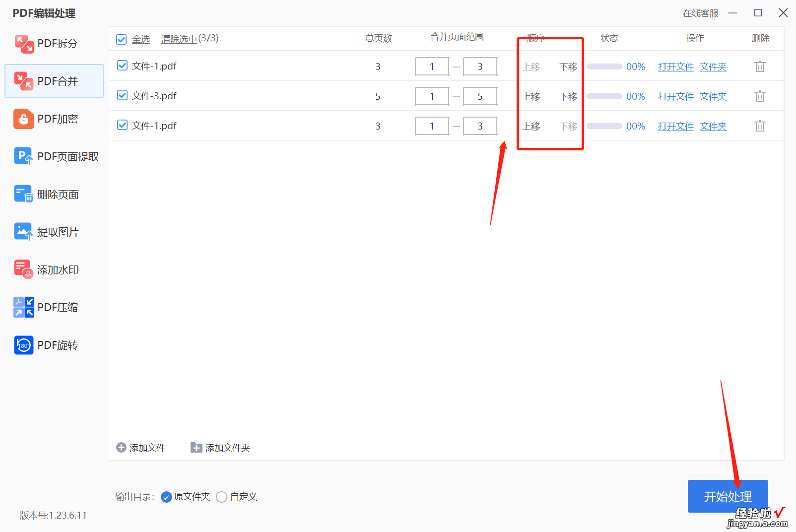Go to PDF加密 label
This screenshot has height=532, width=796.
(x=58, y=119)
